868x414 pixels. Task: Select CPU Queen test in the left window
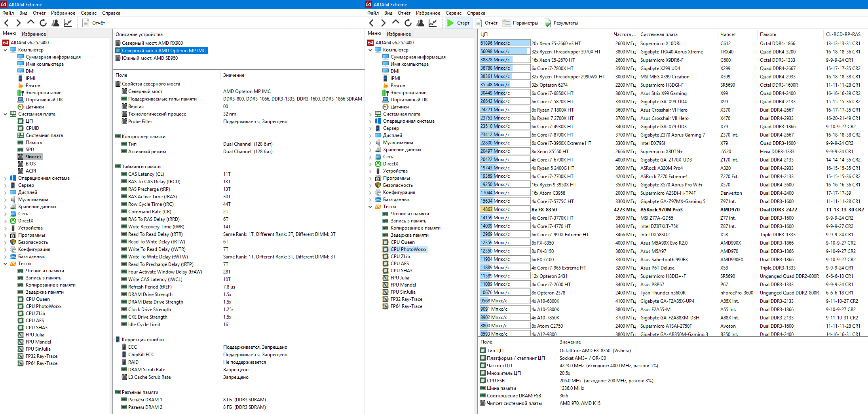(38, 299)
